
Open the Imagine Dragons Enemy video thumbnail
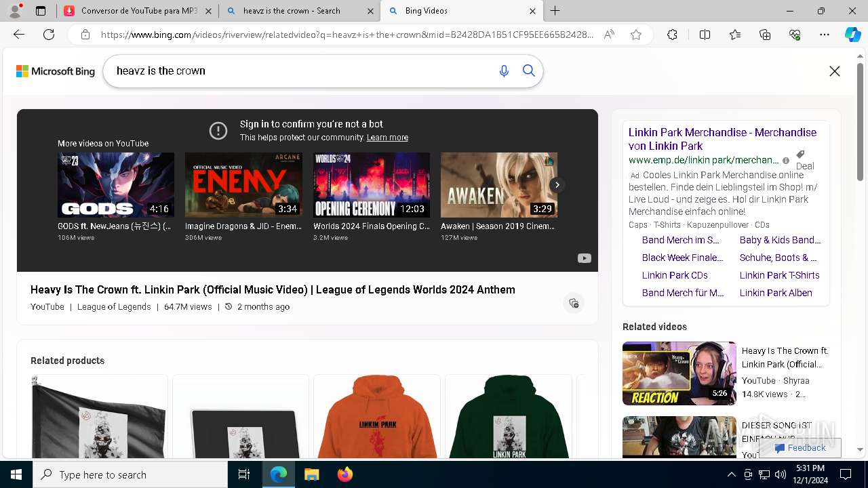pyautogui.click(x=243, y=185)
